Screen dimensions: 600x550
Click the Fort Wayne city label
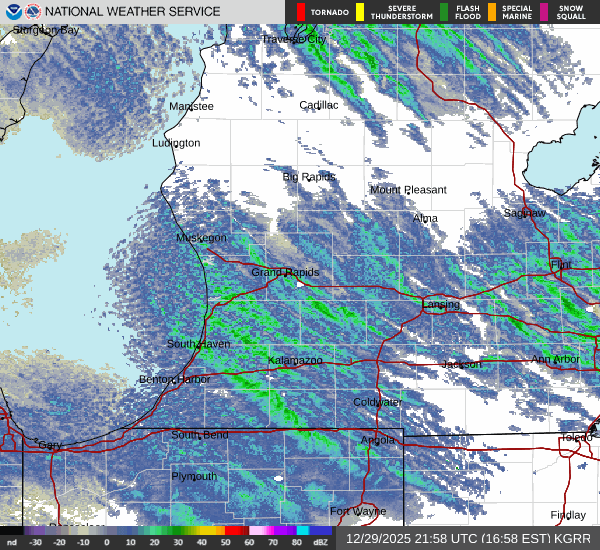357,511
